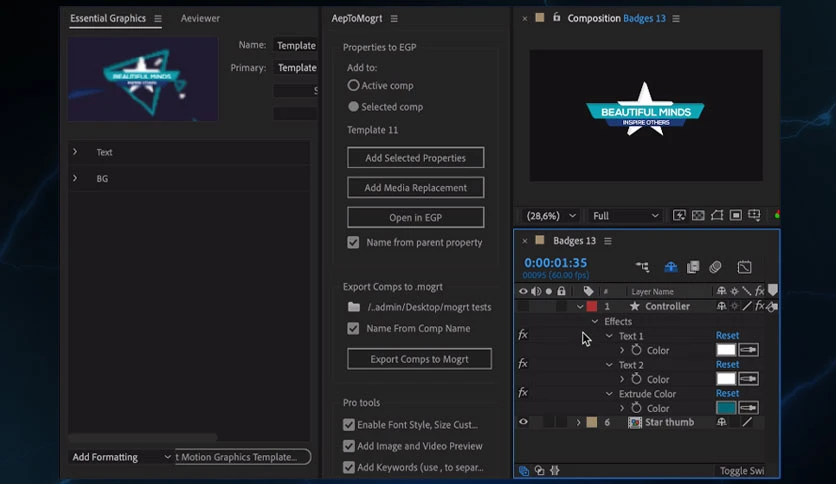Open the Essential Graphics panel menu
Screen dimensions: 836x484
click(x=158, y=19)
